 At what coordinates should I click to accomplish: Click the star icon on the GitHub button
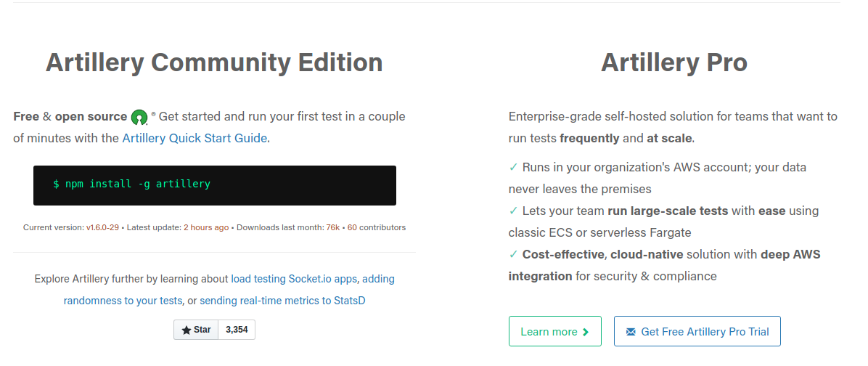click(x=187, y=330)
